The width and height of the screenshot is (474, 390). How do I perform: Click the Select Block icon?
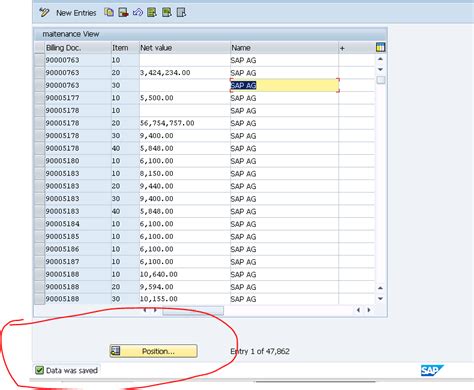[x=167, y=13]
